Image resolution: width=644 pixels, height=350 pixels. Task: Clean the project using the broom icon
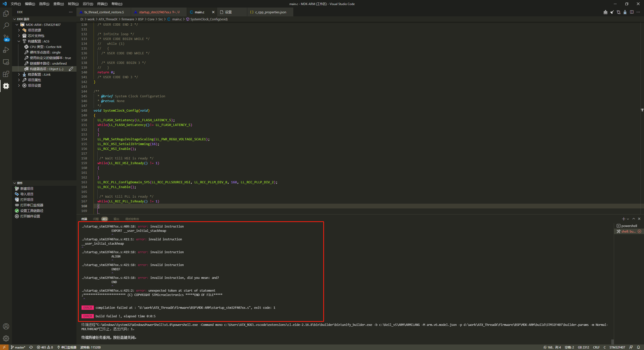pos(612,12)
